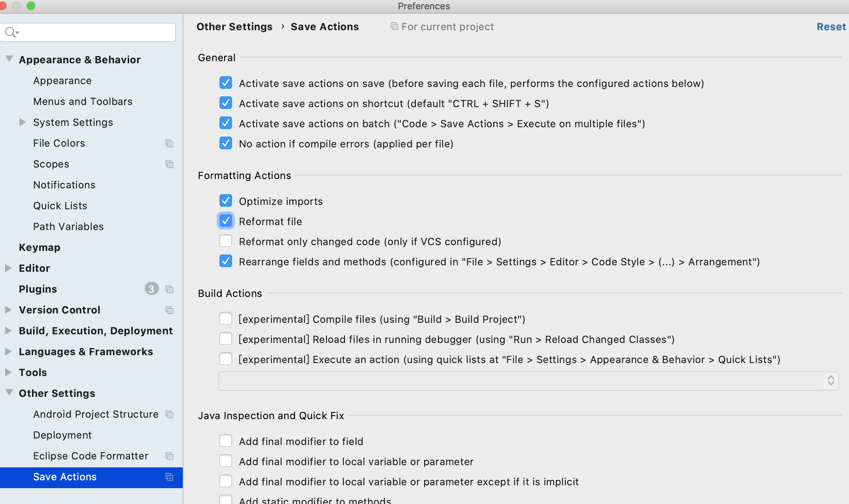
Task: Open the quick list action dropdown
Action: coord(831,381)
